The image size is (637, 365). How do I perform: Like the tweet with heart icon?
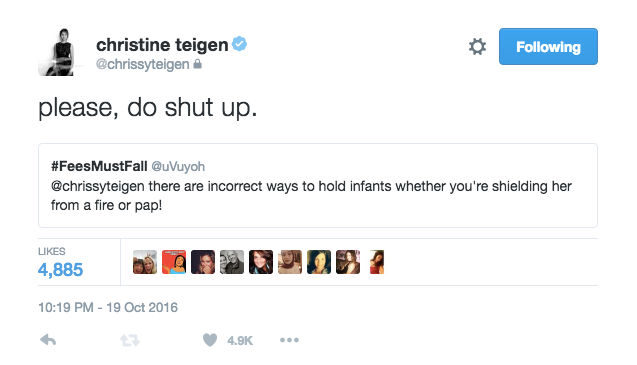click(x=210, y=340)
